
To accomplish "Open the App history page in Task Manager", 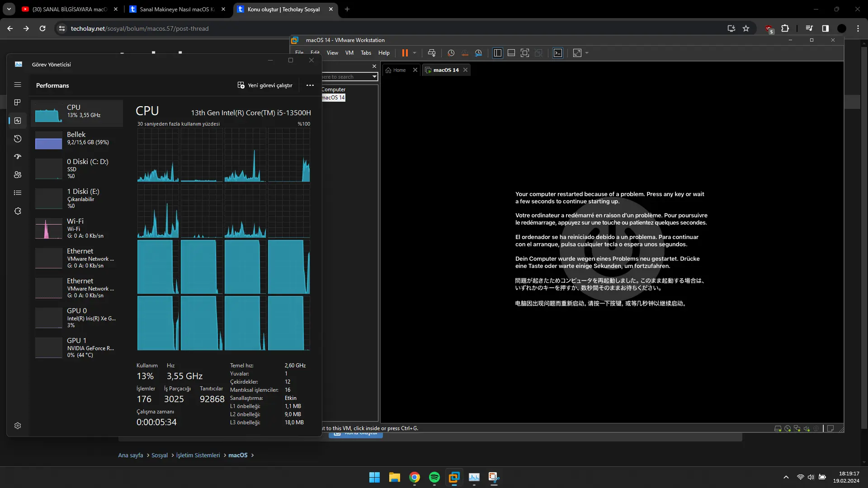I will [18, 139].
